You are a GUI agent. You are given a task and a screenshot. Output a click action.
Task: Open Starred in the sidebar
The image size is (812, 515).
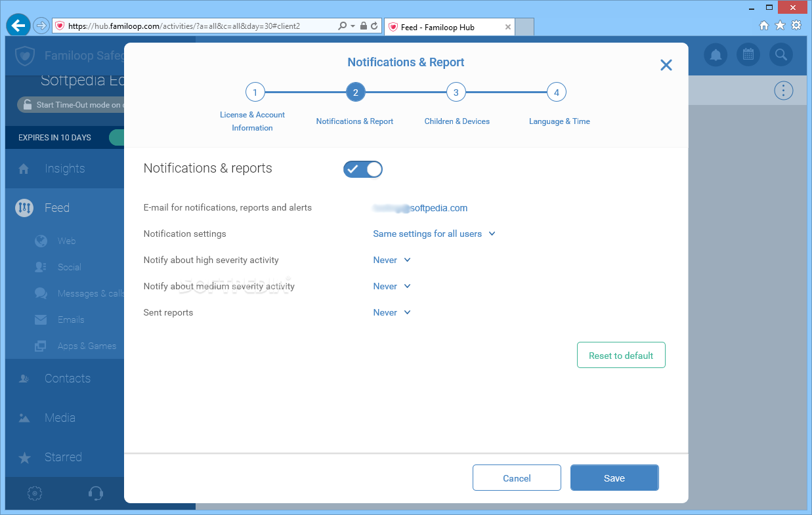point(63,457)
